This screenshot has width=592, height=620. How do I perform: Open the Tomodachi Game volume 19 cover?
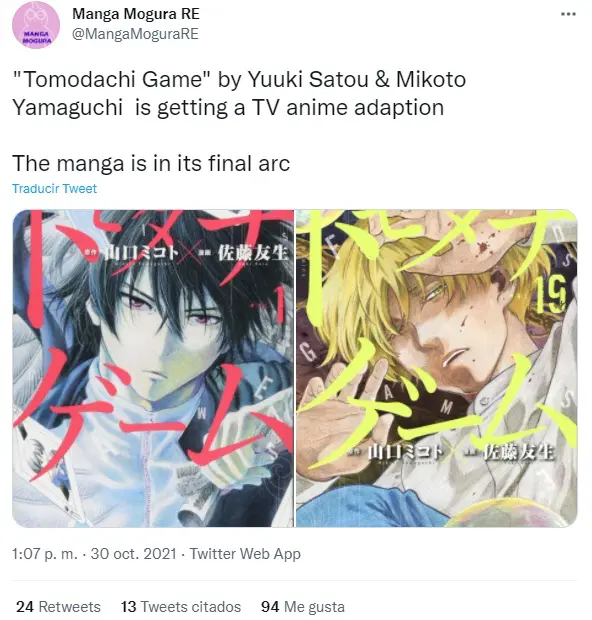pos(437,368)
